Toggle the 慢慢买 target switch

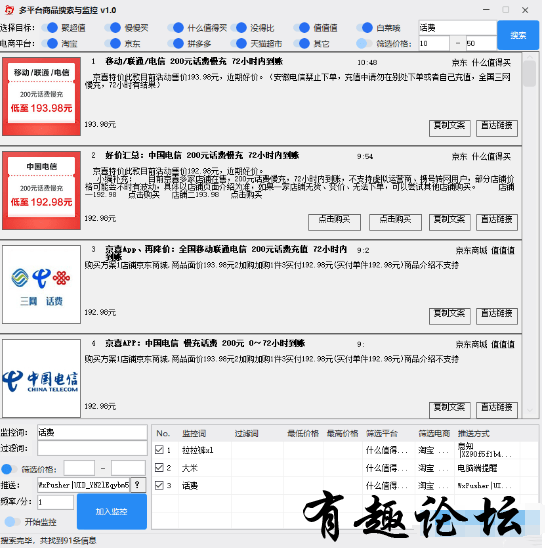coord(113,28)
